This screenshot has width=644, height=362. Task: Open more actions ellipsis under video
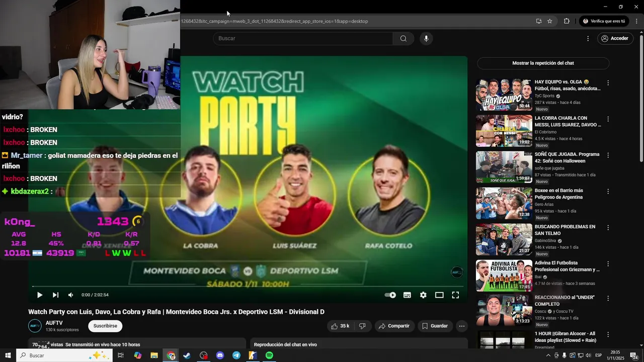pos(461,326)
